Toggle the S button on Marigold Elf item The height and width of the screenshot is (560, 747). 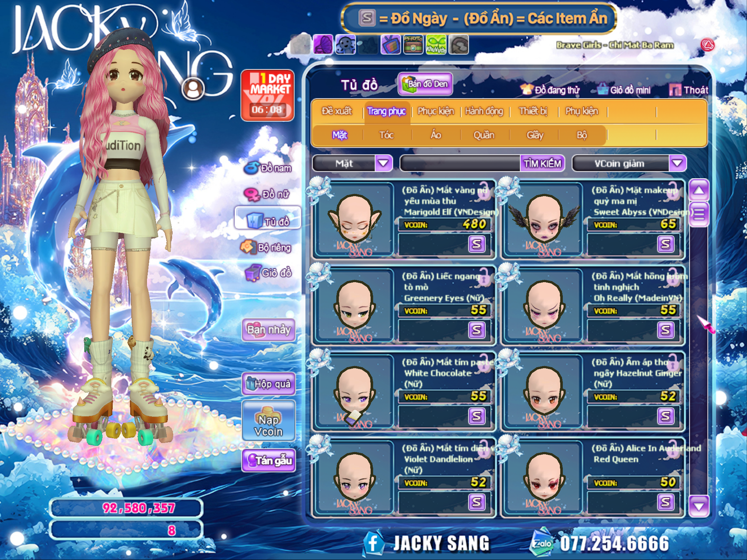(477, 244)
